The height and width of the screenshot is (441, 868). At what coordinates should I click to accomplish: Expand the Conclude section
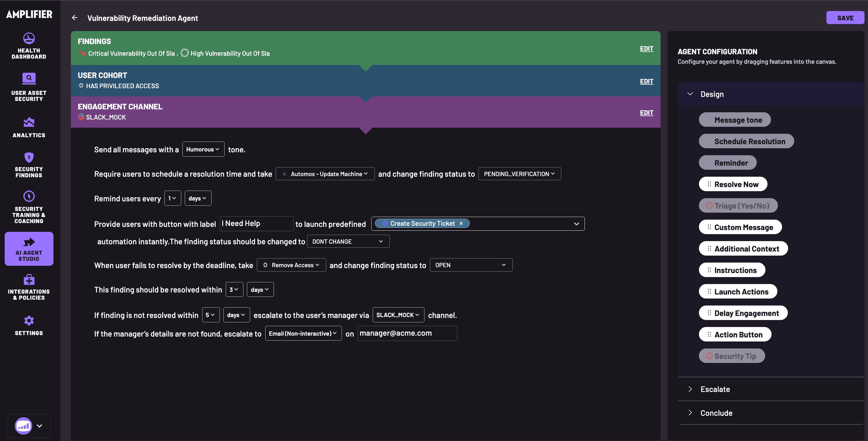coord(691,413)
